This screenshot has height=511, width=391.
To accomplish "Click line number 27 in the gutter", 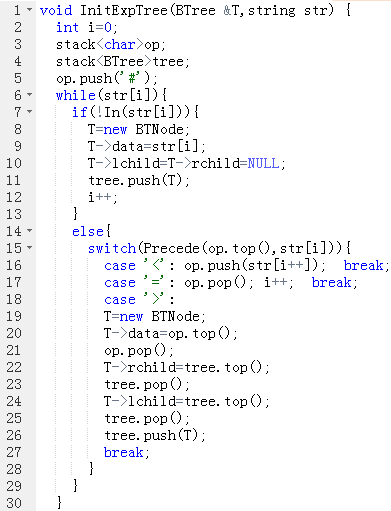I will click(x=14, y=452).
